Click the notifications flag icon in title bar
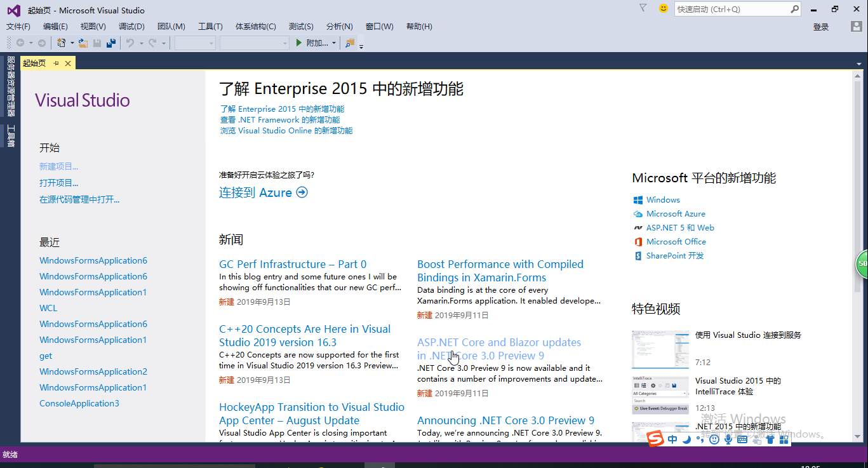 click(x=643, y=8)
